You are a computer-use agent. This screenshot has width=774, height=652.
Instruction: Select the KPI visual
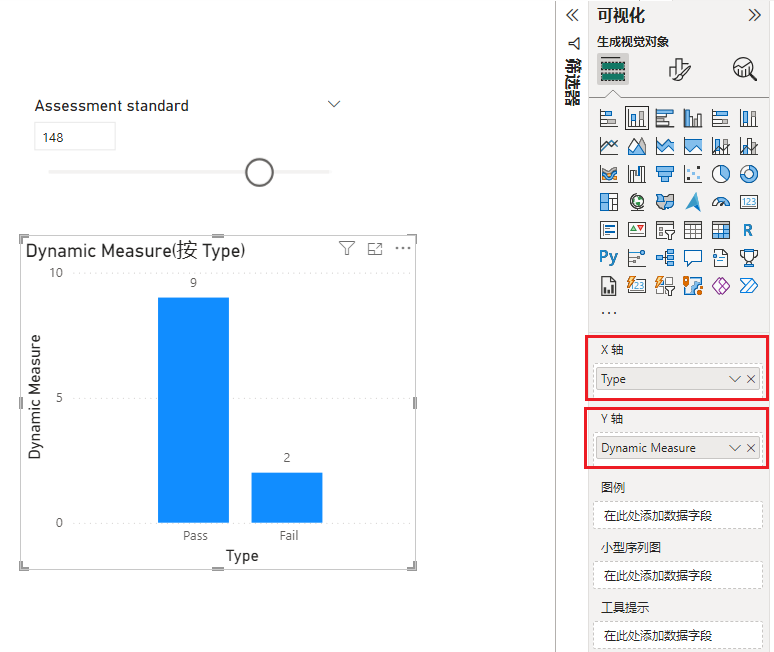coord(637,230)
